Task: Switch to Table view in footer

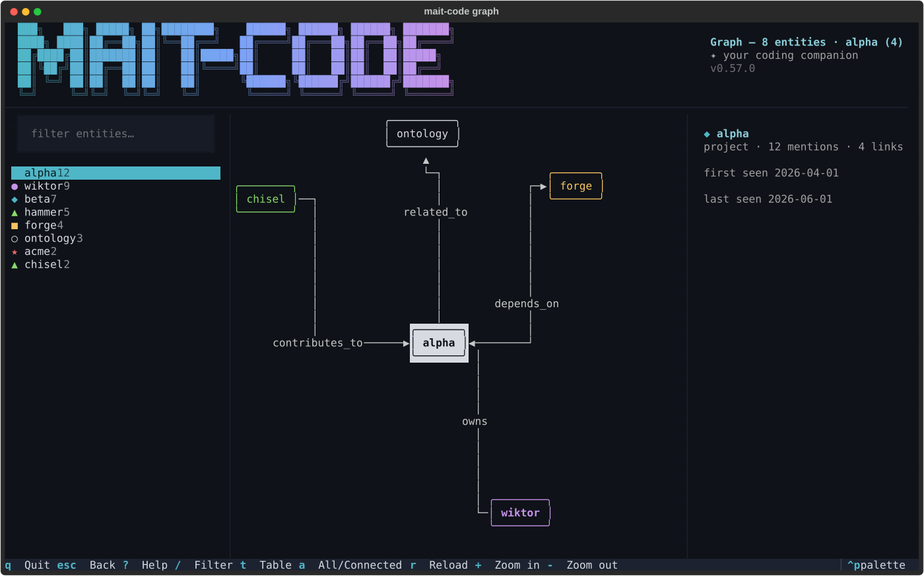Action: (x=275, y=565)
